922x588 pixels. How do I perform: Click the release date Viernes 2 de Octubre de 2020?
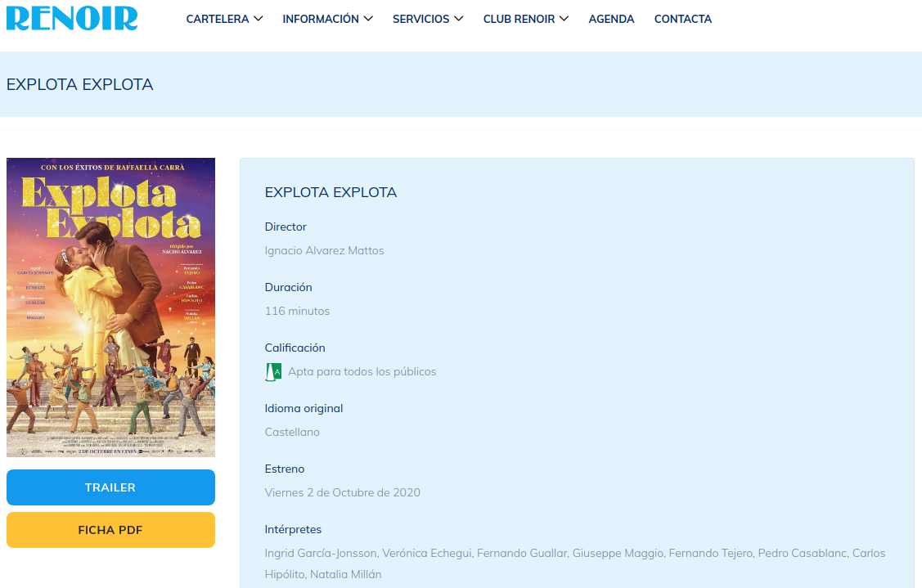coord(342,493)
